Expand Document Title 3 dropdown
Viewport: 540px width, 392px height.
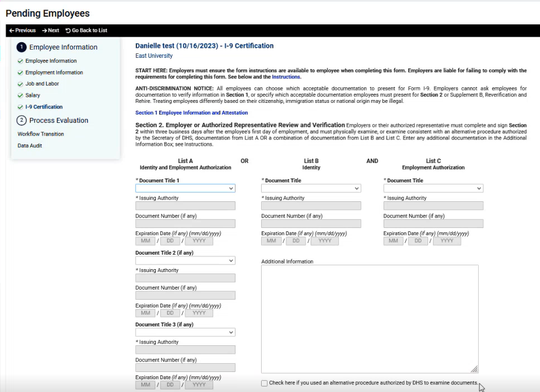[185, 333]
